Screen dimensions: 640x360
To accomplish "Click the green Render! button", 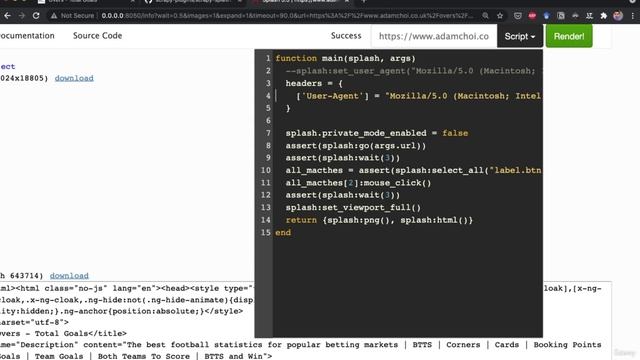I will coord(569,36).
